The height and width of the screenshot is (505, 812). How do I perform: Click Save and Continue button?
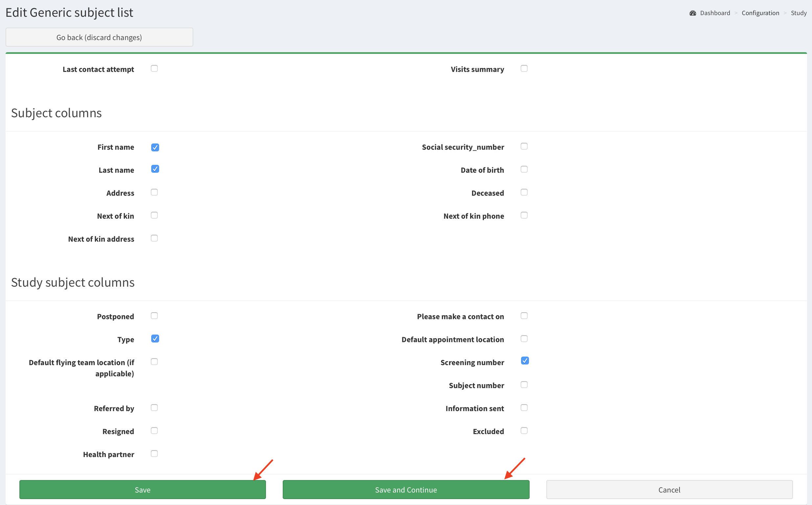coord(405,489)
